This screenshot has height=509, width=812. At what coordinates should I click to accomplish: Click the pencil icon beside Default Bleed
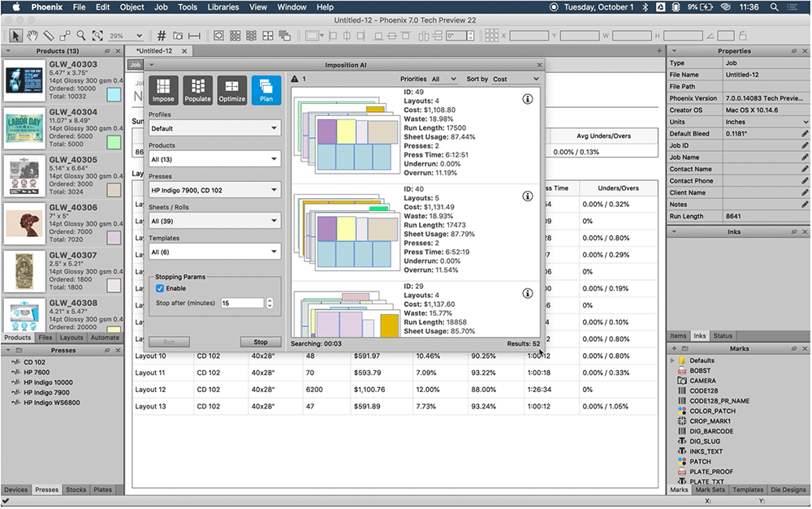click(805, 133)
